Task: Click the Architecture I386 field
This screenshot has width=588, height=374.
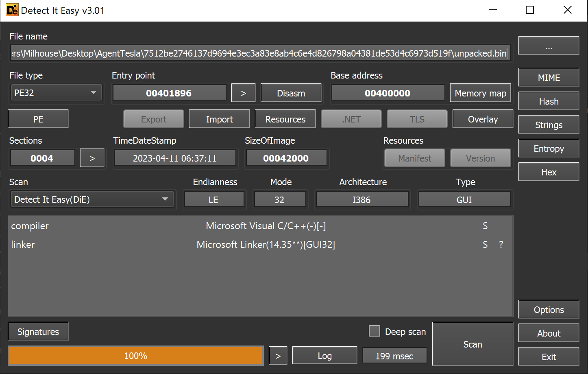Action: click(x=362, y=199)
